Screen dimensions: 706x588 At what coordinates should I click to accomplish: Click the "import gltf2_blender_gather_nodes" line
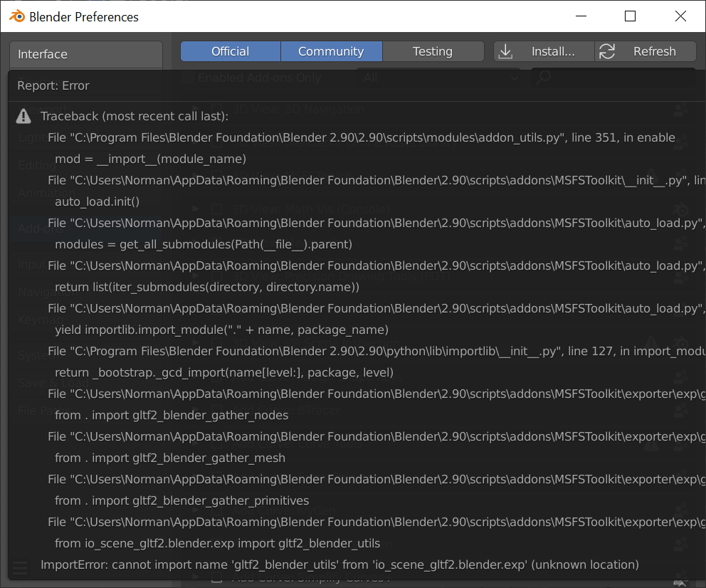[x=172, y=416]
